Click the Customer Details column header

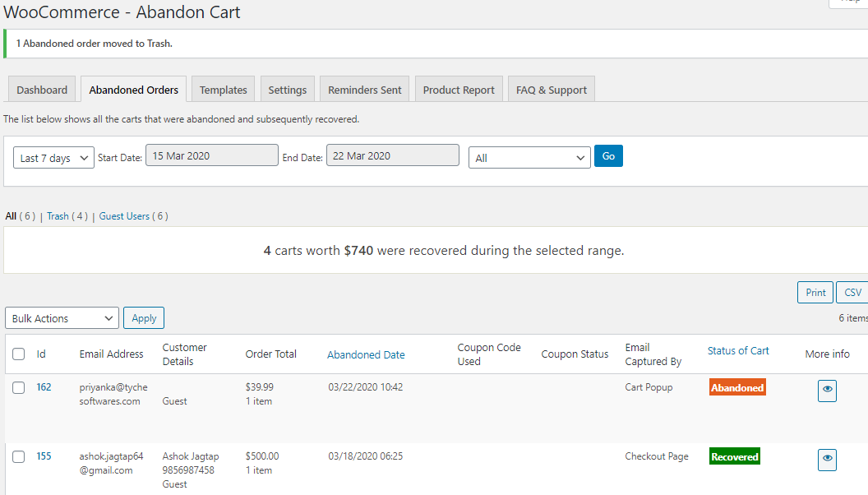[x=184, y=354]
